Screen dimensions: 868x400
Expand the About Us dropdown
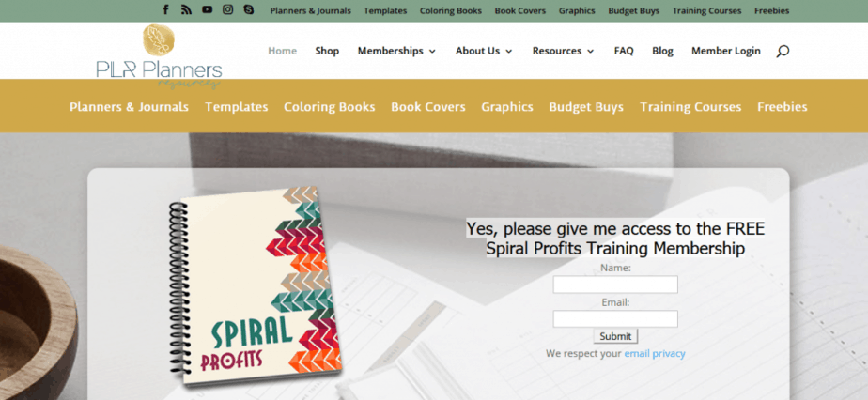point(484,51)
